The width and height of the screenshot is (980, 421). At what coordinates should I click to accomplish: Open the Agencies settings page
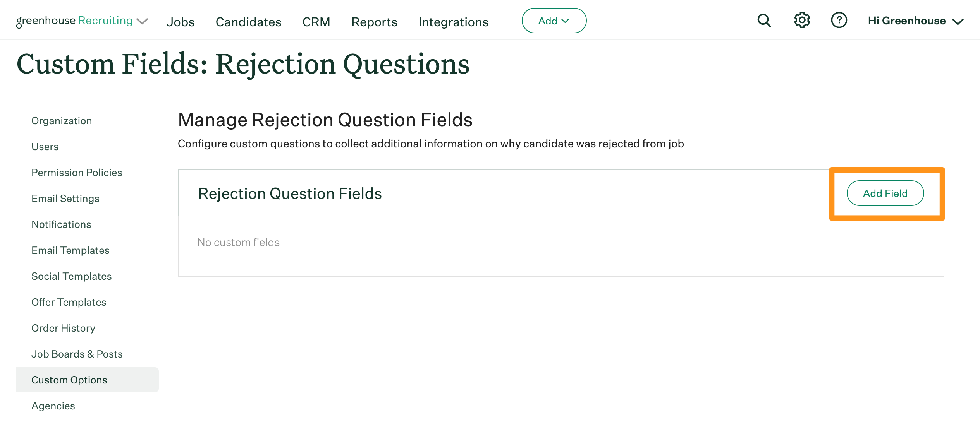click(x=53, y=406)
